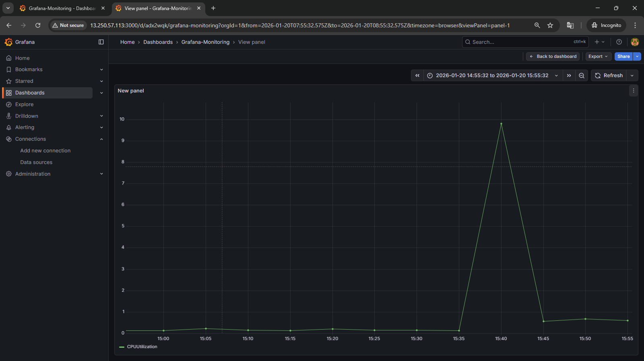
Task: Close the View panel browser tab
Action: pyautogui.click(x=199, y=8)
